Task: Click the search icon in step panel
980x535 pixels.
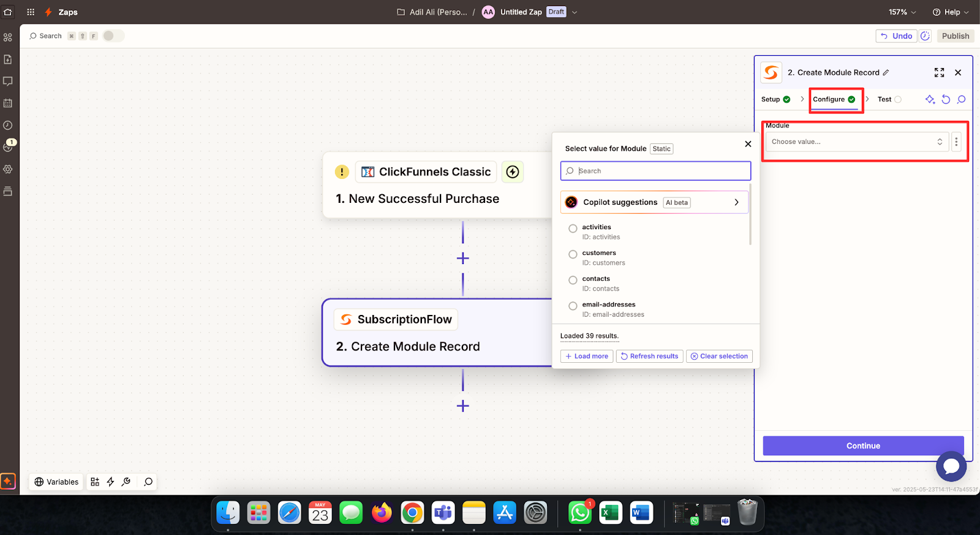Action: (962, 99)
